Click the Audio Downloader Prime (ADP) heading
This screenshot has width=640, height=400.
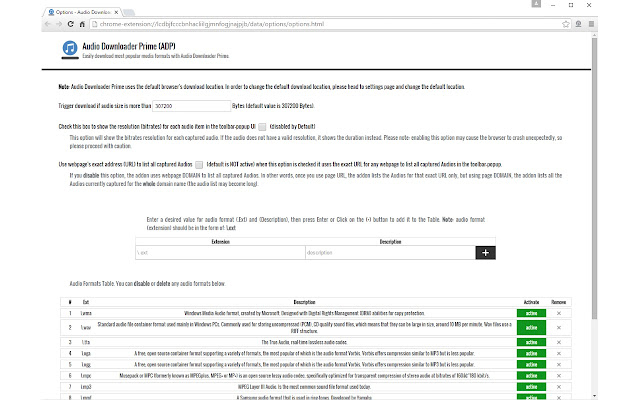129,46
